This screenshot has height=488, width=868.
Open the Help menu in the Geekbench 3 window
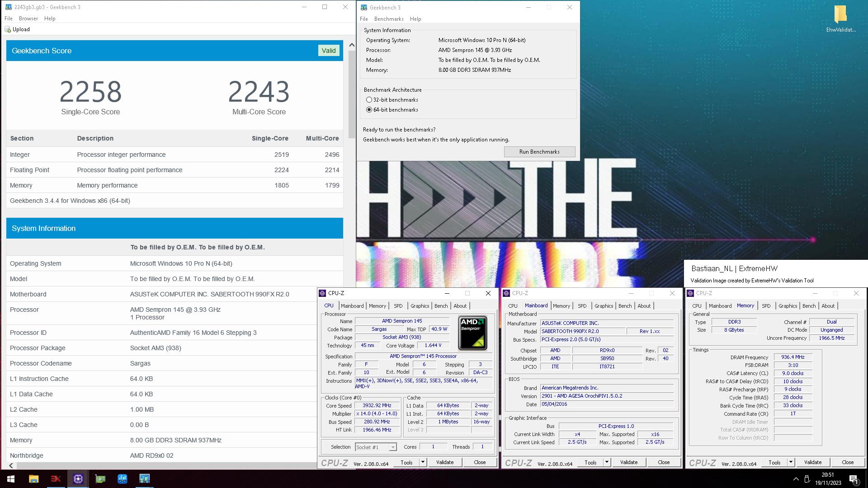click(415, 19)
